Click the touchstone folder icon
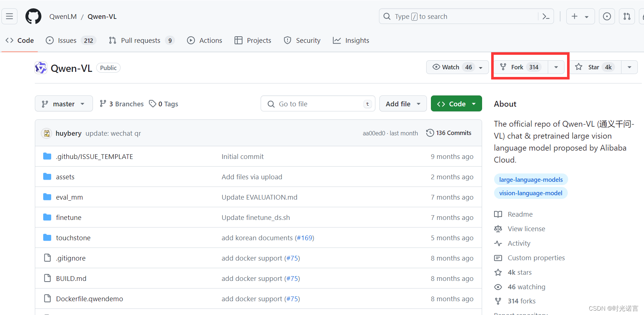 (47, 238)
